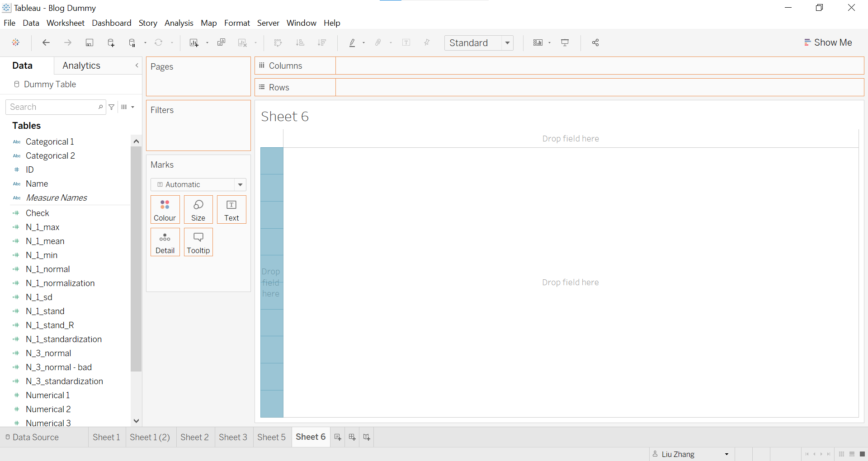The width and height of the screenshot is (868, 461).
Task: Click the fields list scroll up arrow
Action: (136, 141)
